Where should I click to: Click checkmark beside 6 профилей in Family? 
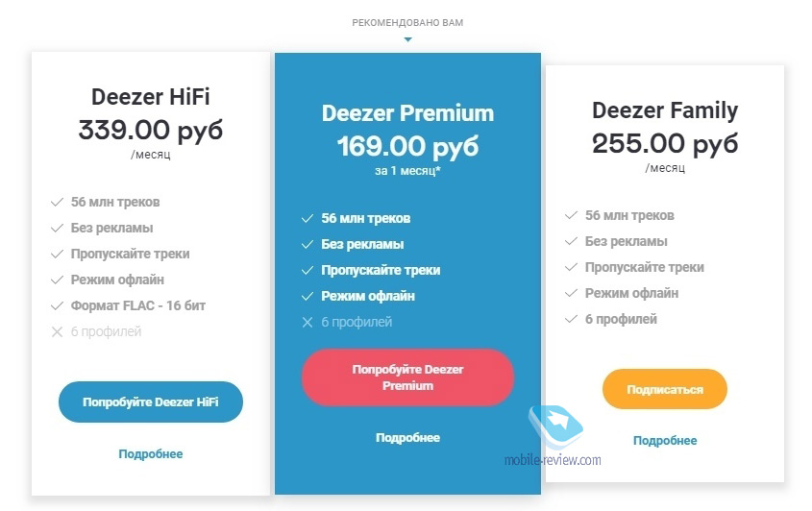tap(571, 319)
